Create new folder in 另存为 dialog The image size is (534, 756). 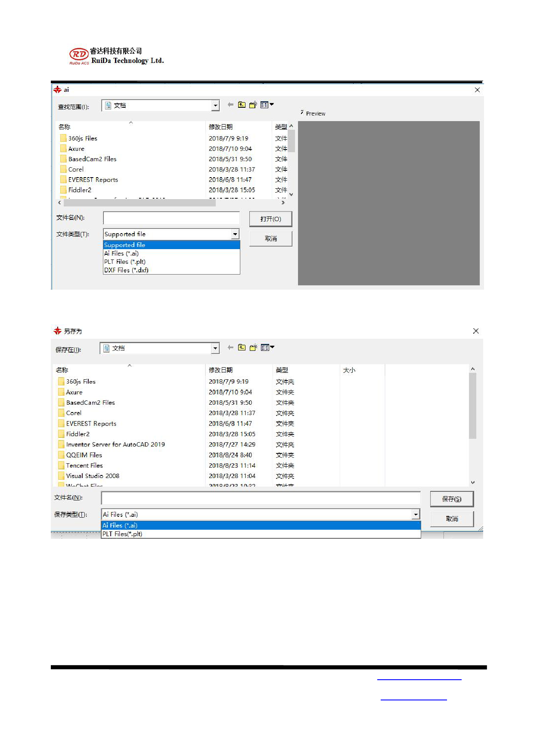tap(253, 347)
